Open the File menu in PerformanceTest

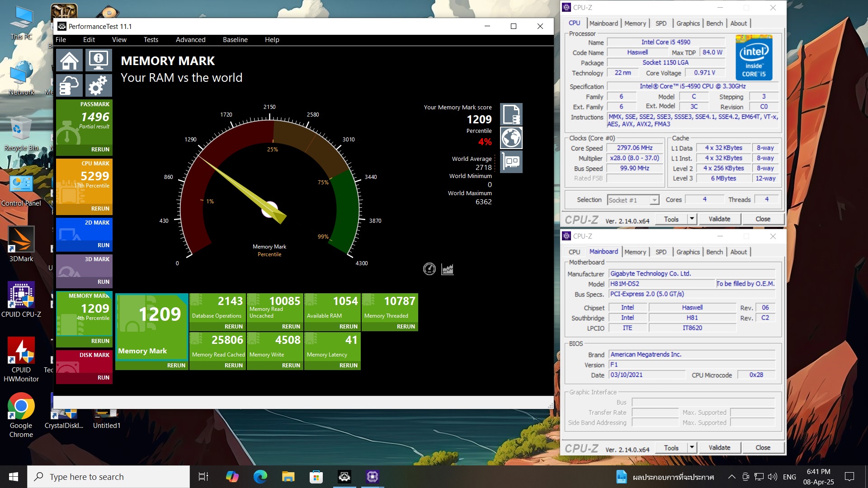pos(61,40)
